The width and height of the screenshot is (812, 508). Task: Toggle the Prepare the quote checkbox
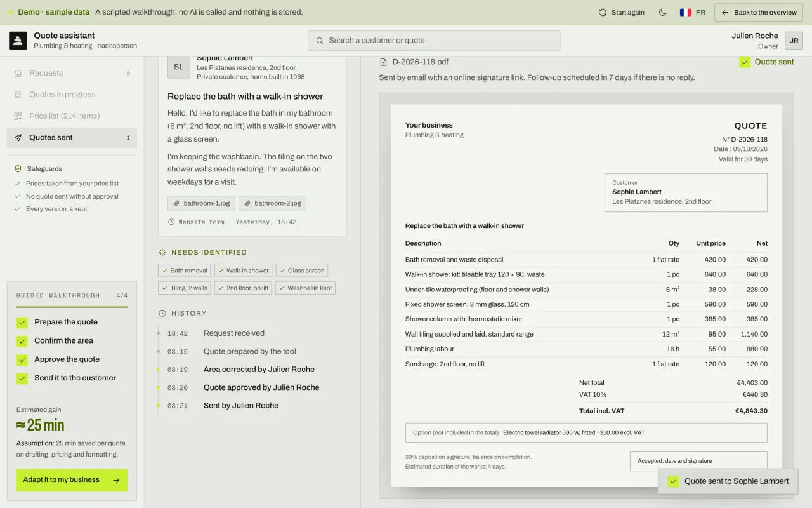coord(22,323)
